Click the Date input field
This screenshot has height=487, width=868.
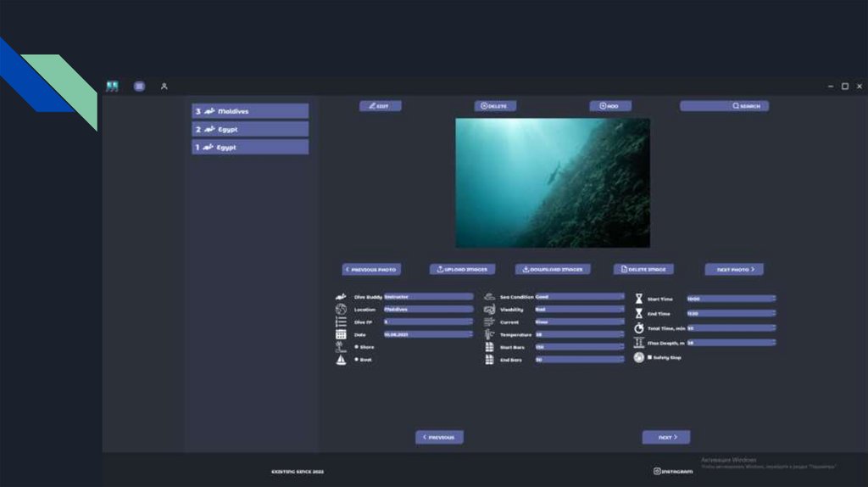[x=428, y=334]
